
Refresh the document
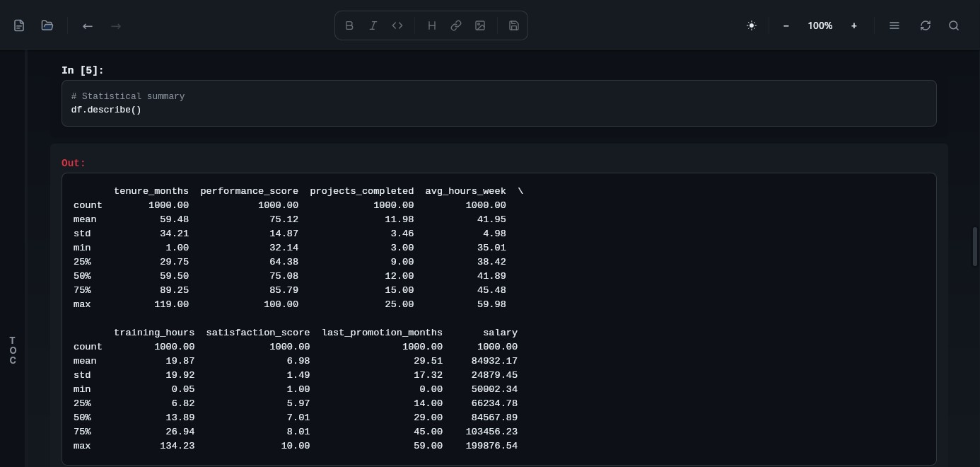[926, 25]
